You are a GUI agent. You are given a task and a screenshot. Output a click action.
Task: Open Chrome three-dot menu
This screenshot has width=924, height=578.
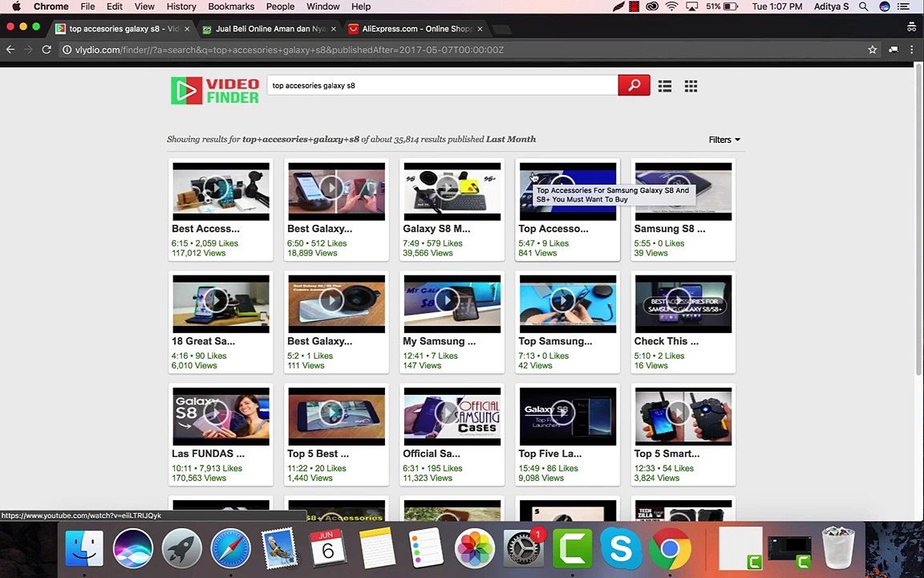tap(912, 50)
